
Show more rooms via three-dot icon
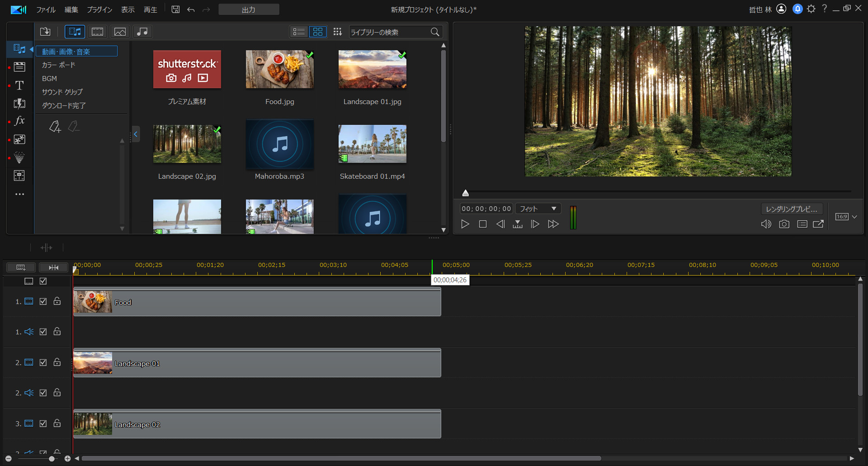[19, 194]
